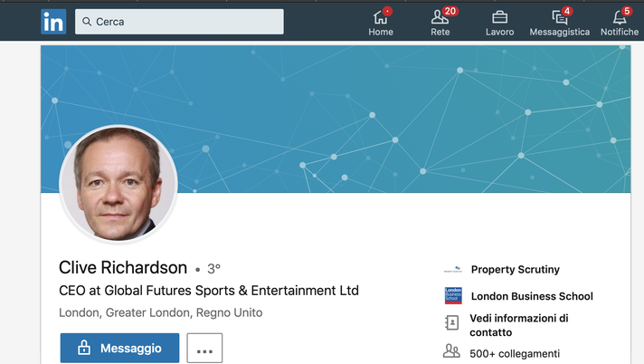Image resolution: width=644 pixels, height=364 pixels.
Task: Click Clive Richardson's profile photo
Action: coord(118,184)
